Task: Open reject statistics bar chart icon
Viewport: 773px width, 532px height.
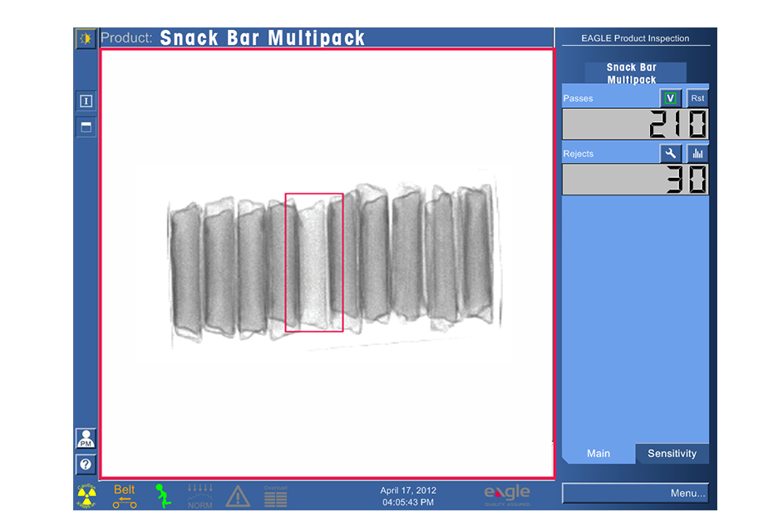Action: (x=697, y=154)
